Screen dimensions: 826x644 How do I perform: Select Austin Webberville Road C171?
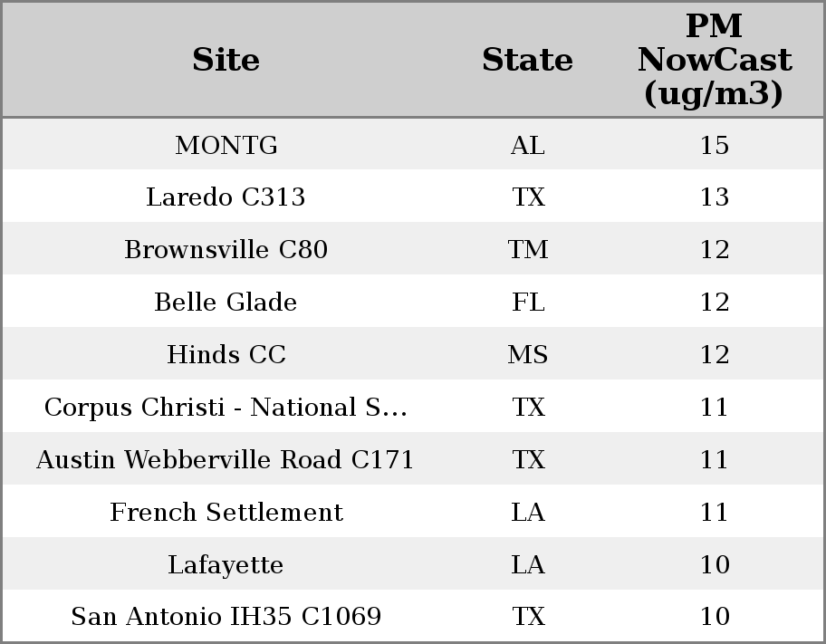click(x=226, y=460)
